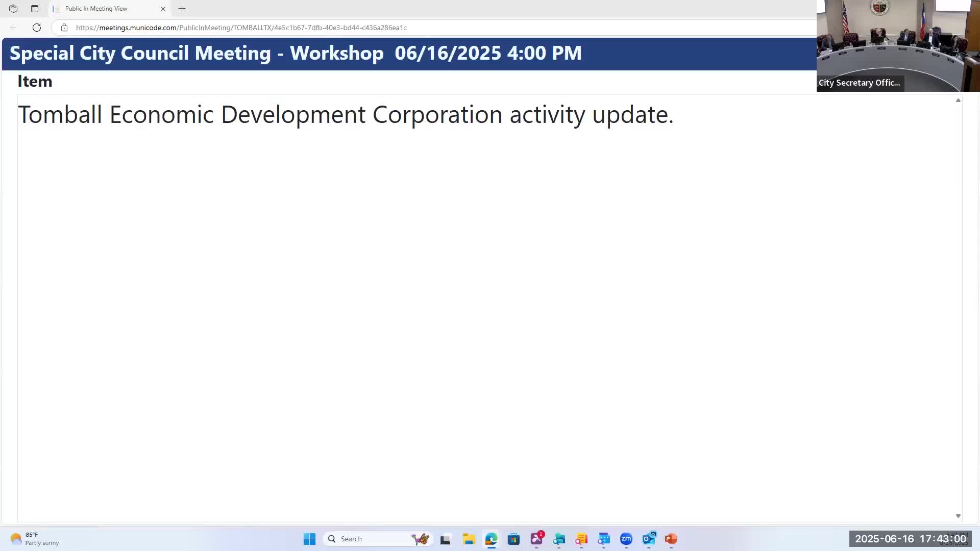Click the City Secretary Office video thumbnail

[x=898, y=46]
